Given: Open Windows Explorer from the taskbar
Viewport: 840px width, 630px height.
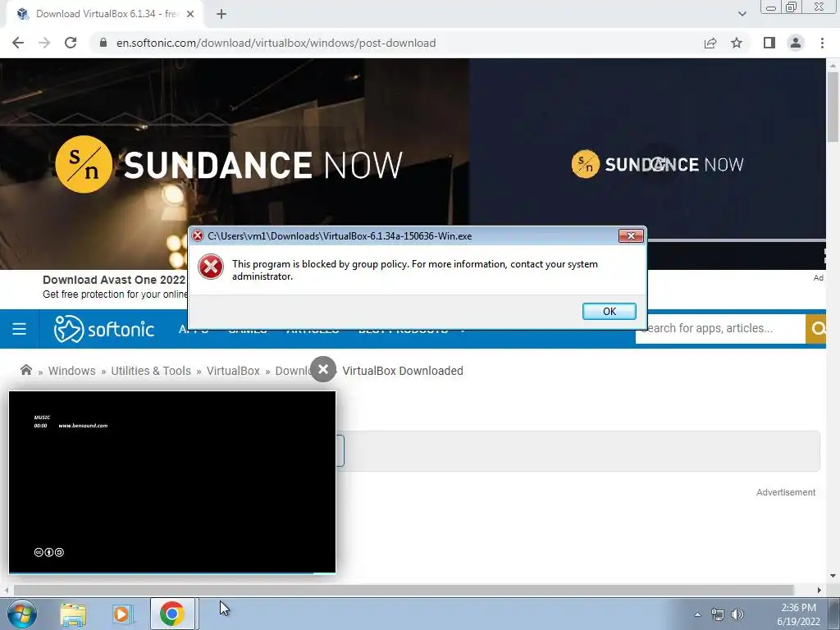Looking at the screenshot, I should pos(73,614).
